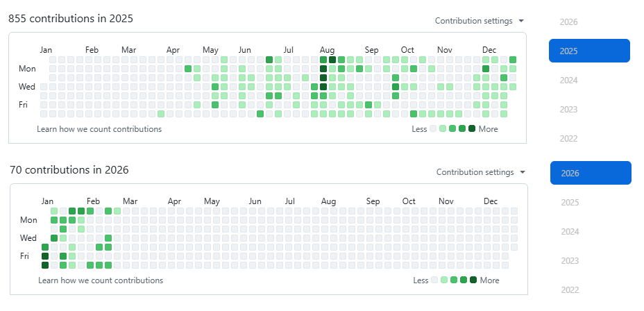The image size is (644, 311).
Task: Open 'Learn how we count contributions' under 2025 graph
Action: pos(99,129)
